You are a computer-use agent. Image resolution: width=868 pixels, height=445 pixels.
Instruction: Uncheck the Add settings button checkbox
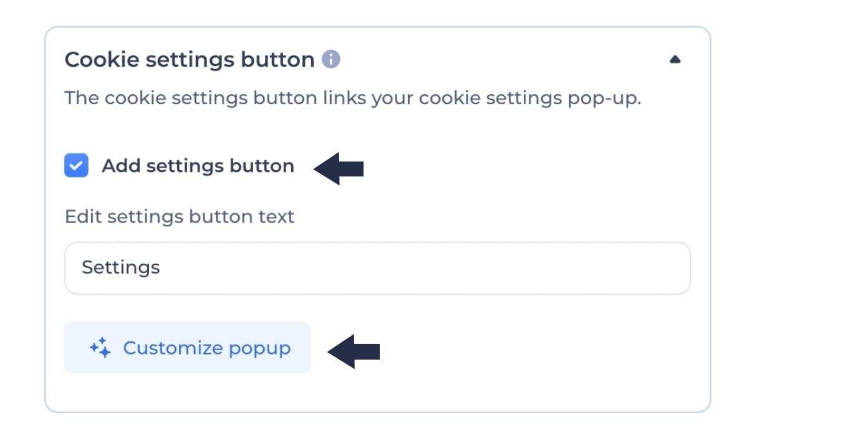point(76,166)
